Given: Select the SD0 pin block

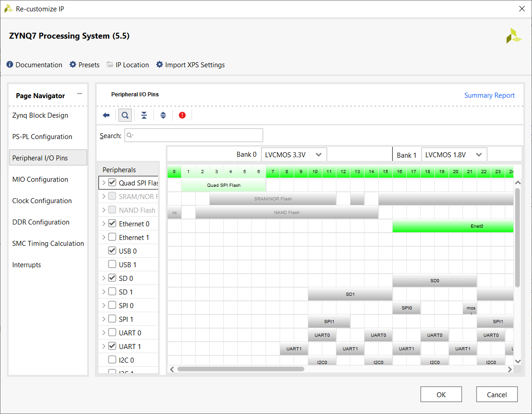Looking at the screenshot, I should click(x=434, y=280).
